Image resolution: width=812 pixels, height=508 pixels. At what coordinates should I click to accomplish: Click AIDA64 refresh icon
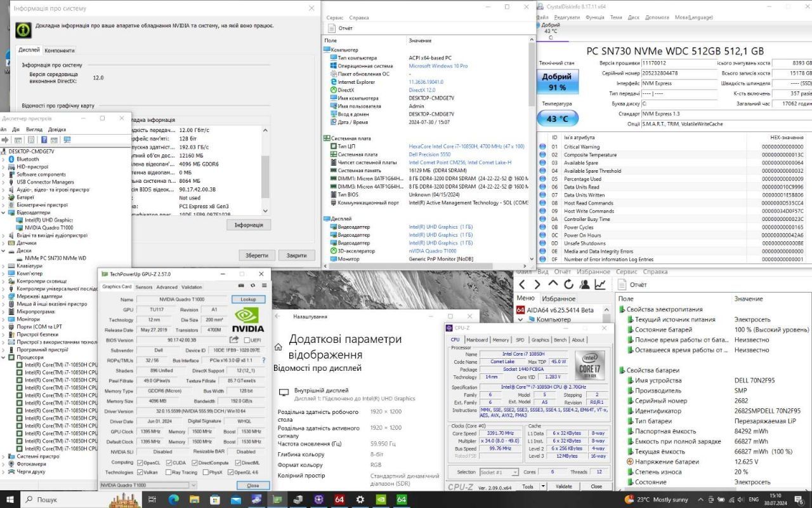pyautogui.click(x=568, y=284)
